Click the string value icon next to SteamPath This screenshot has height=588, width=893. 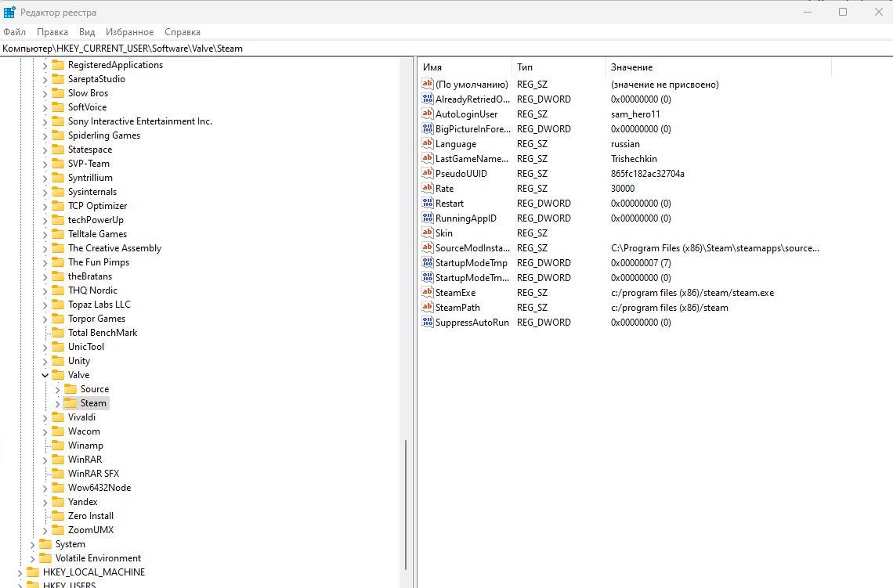coord(427,307)
